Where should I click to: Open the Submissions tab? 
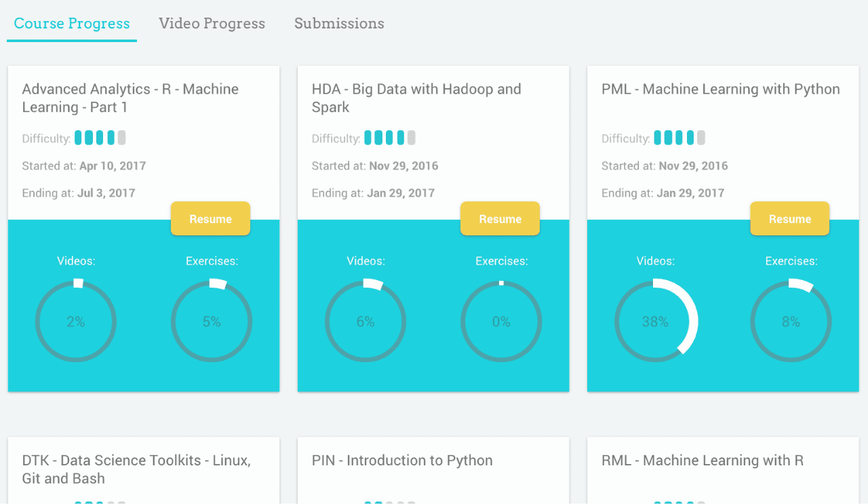pos(339,24)
